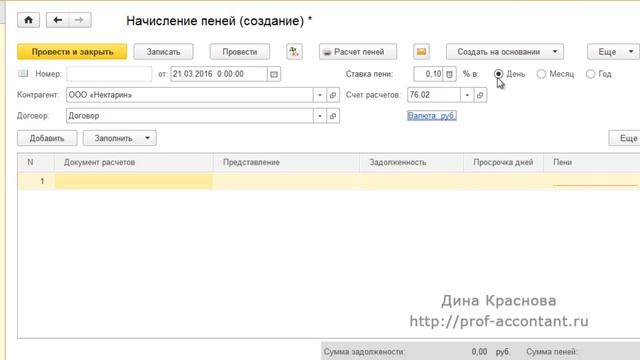The image size is (640, 360).
Task: Open calculator for penalty rate field
Action: [x=449, y=74]
